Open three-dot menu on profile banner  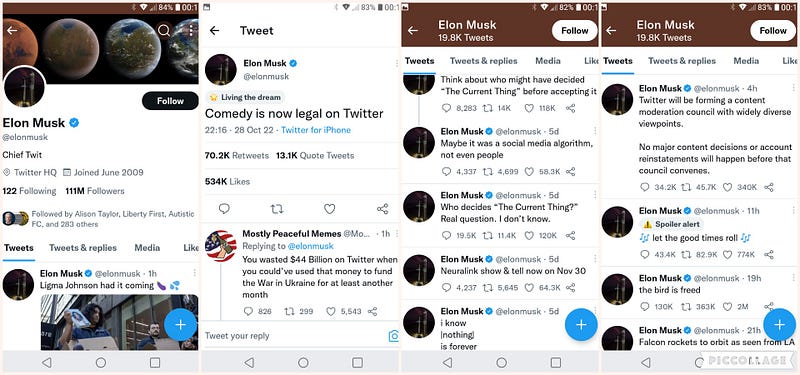tap(191, 31)
